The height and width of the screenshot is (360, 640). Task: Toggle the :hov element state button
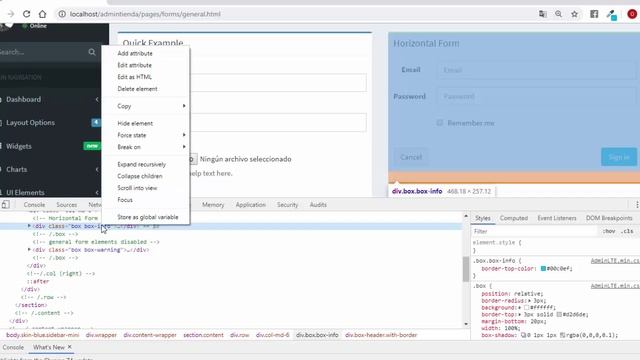(x=609, y=231)
